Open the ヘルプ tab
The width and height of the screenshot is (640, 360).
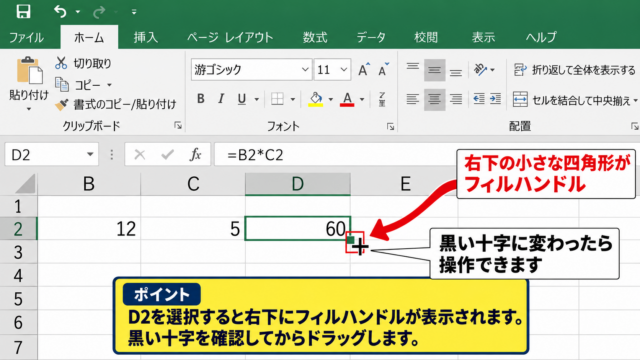coord(541,38)
